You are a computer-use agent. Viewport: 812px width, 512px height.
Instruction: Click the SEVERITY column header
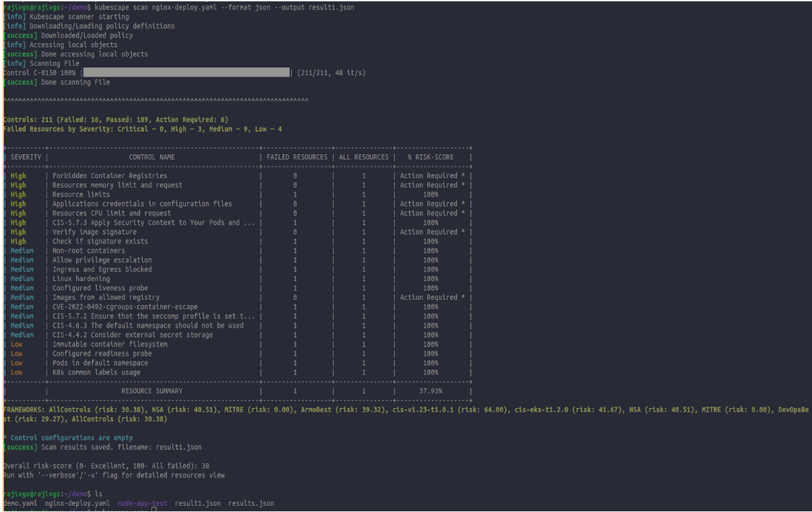click(26, 157)
